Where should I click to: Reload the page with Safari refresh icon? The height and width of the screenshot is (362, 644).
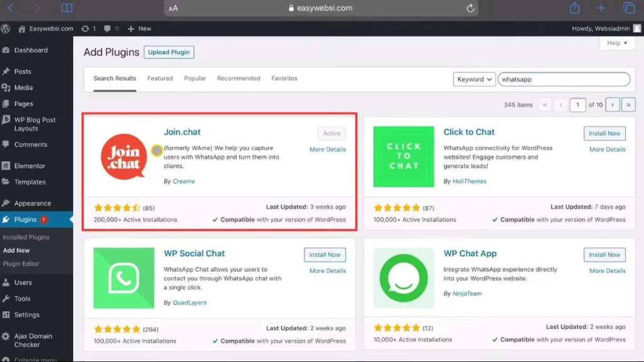tap(470, 8)
